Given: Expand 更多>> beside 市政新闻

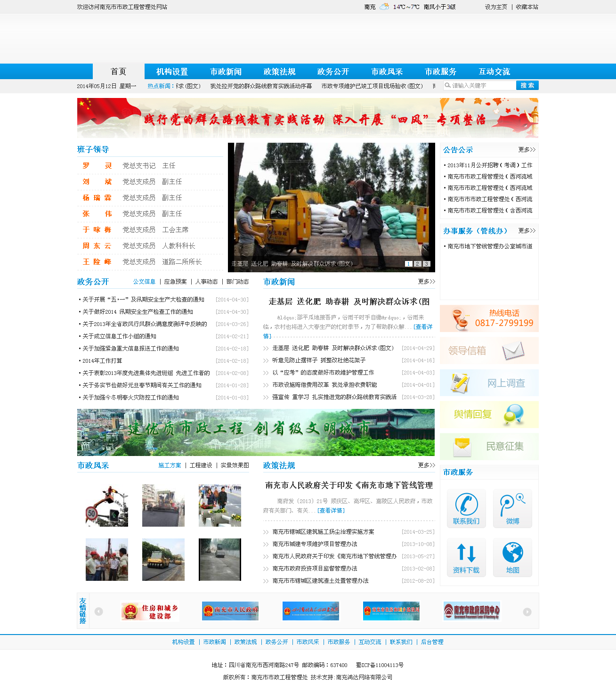Looking at the screenshot, I should pos(425,281).
